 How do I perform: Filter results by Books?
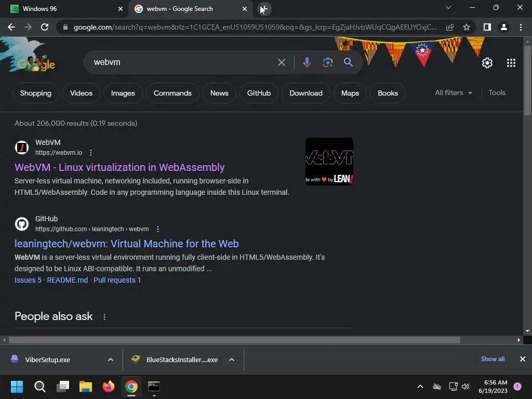388,93
